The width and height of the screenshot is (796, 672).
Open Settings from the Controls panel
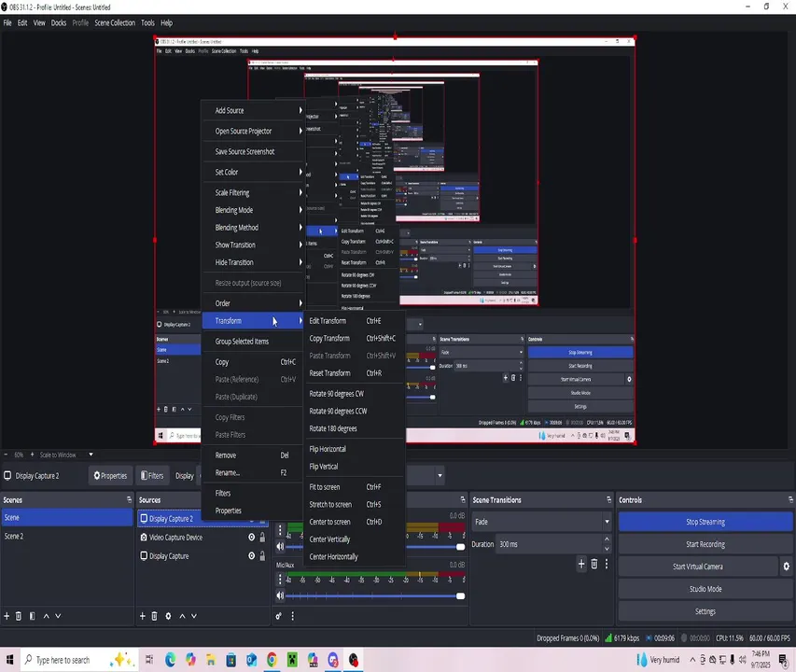point(705,611)
